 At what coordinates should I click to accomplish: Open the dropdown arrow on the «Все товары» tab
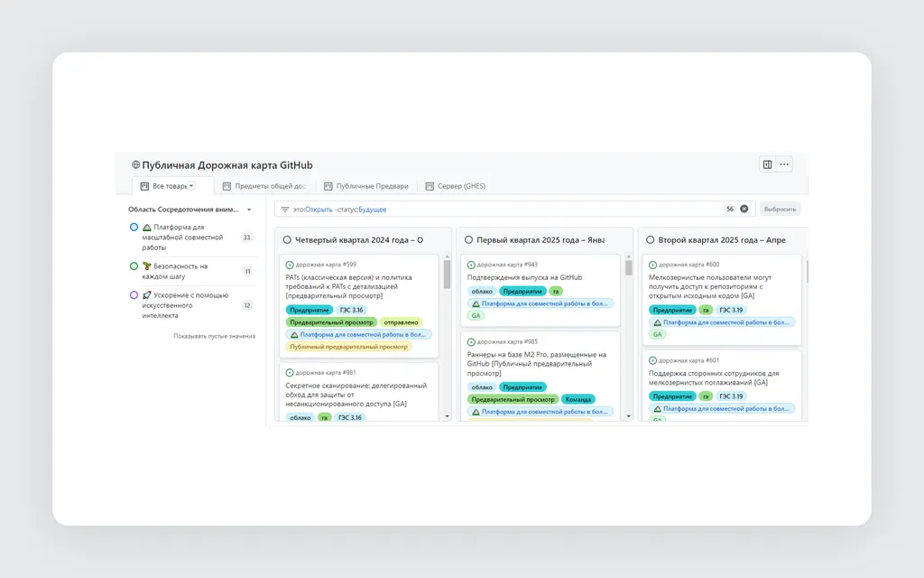point(191,186)
